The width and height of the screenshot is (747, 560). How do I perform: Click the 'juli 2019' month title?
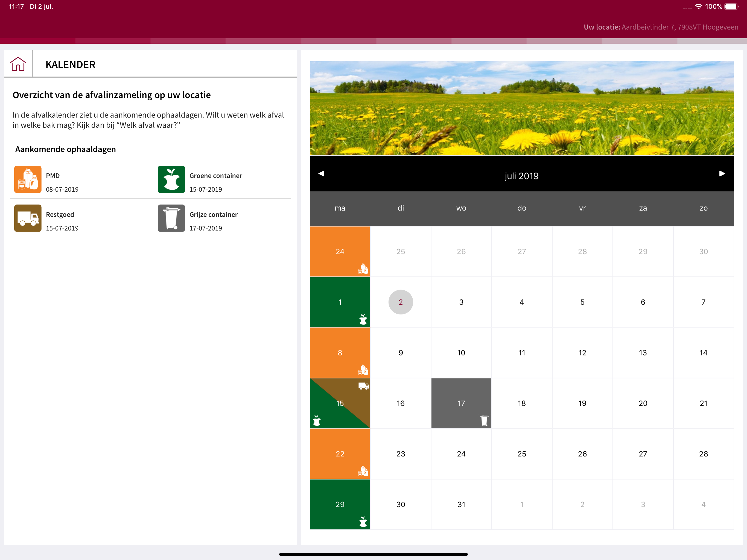(x=521, y=176)
